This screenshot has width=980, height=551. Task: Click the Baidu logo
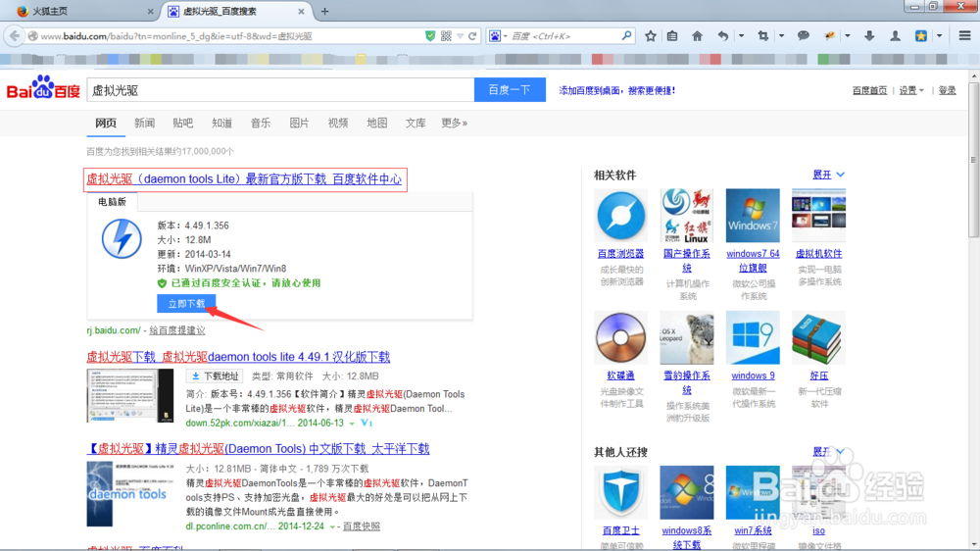tap(43, 89)
